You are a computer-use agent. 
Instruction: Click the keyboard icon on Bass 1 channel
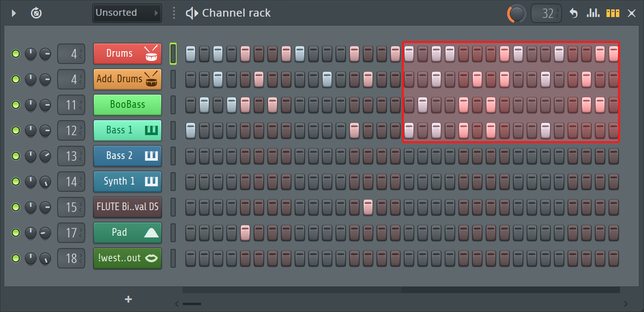[151, 130]
